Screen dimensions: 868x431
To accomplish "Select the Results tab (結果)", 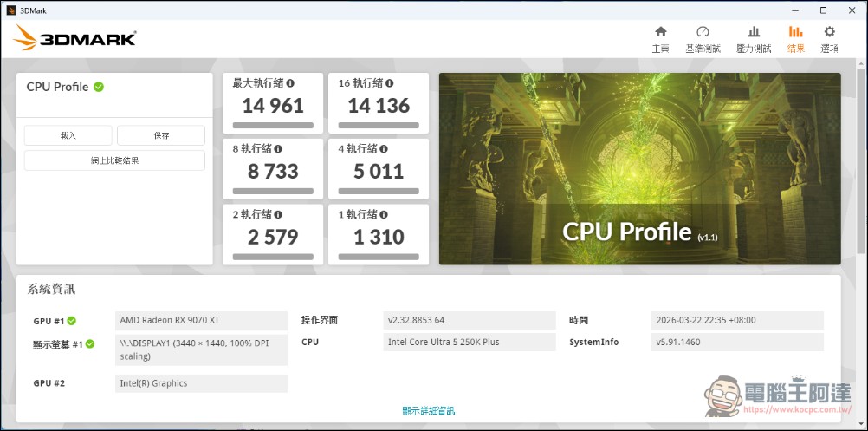I will click(x=796, y=39).
